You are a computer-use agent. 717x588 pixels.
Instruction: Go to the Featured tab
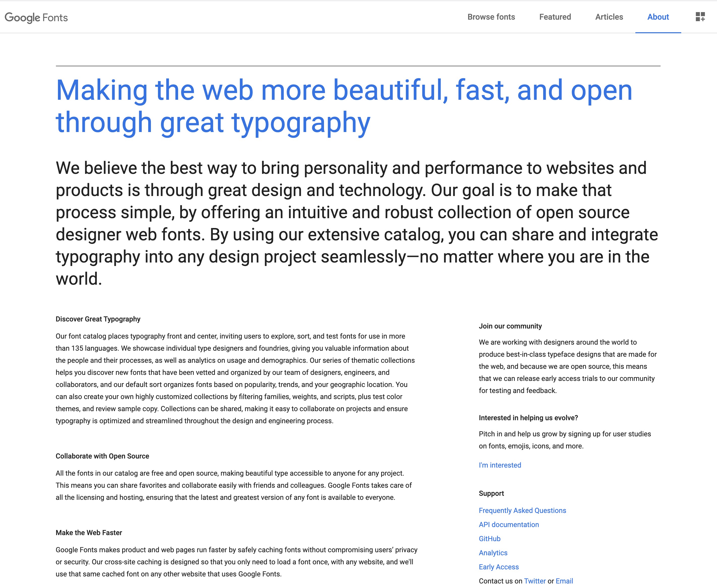[x=555, y=17]
